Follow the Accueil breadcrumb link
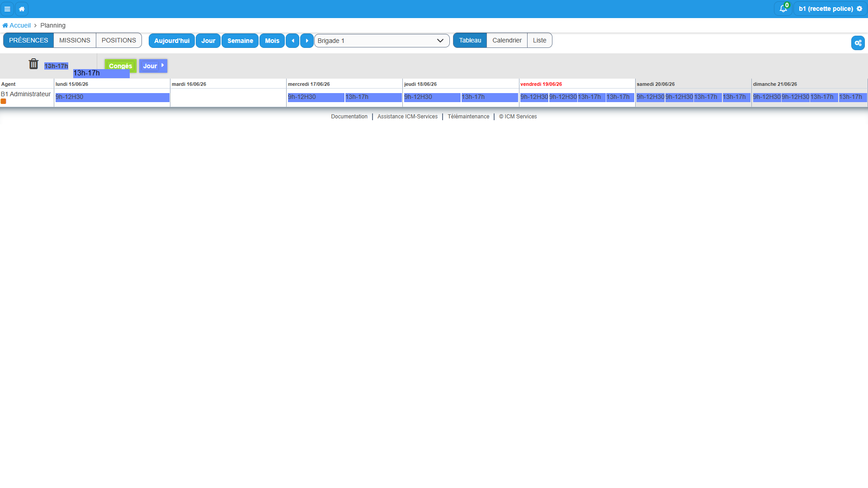 point(17,25)
